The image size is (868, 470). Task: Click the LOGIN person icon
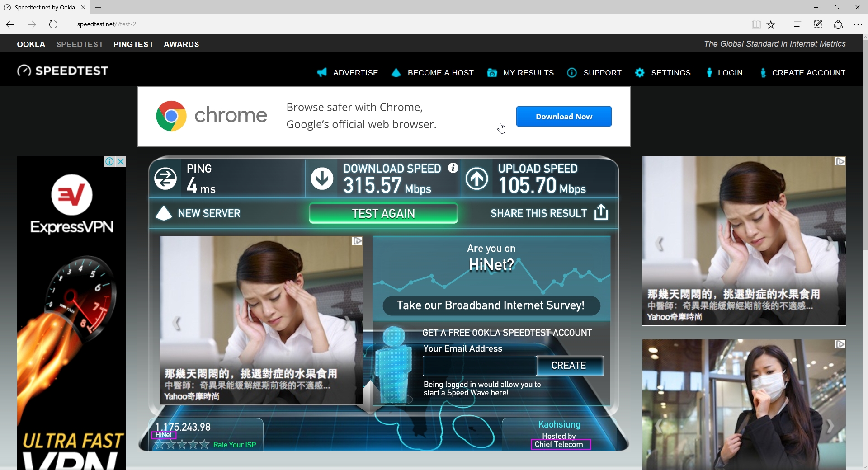[709, 73]
